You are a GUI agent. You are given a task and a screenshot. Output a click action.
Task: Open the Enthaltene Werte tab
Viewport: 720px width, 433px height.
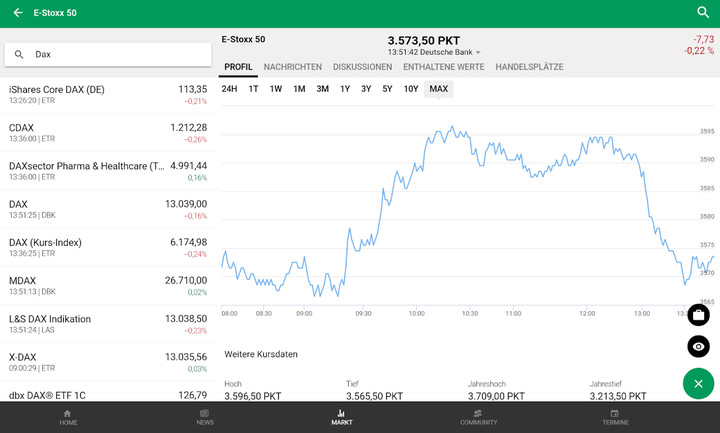pyautogui.click(x=443, y=67)
